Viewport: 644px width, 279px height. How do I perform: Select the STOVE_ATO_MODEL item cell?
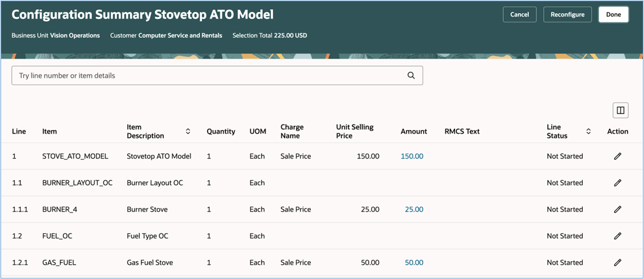coord(75,156)
